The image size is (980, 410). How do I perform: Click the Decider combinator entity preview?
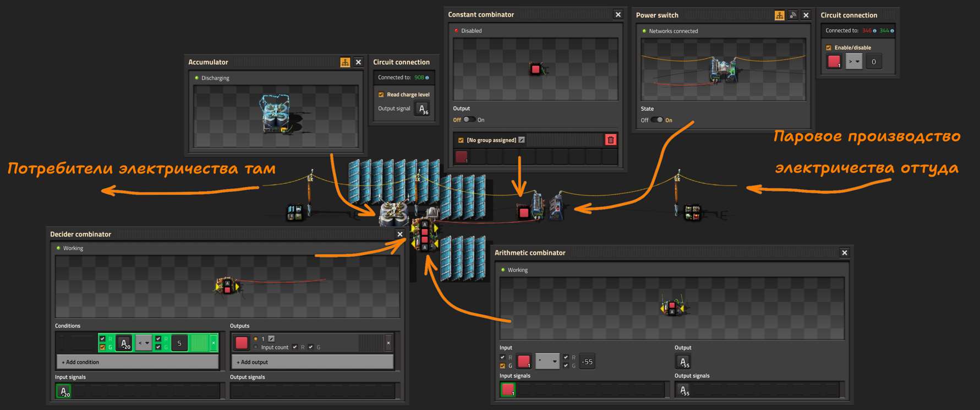click(227, 286)
